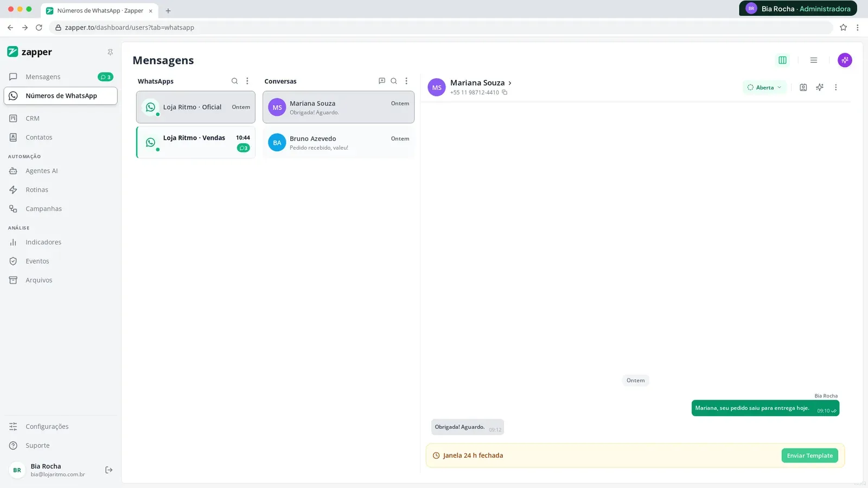Log out using the exit icon

click(x=109, y=470)
